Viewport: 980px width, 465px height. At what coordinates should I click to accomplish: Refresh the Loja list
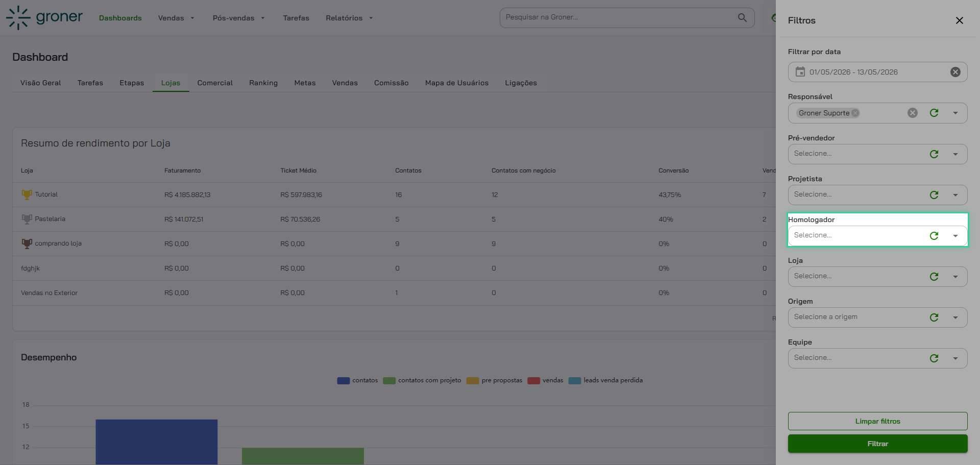tap(934, 277)
